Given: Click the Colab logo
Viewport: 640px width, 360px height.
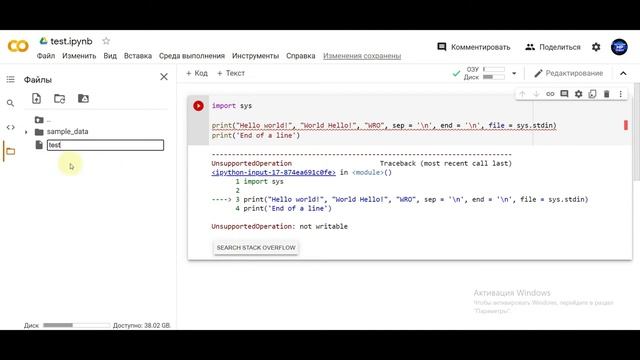Looking at the screenshot, I should click(18, 46).
